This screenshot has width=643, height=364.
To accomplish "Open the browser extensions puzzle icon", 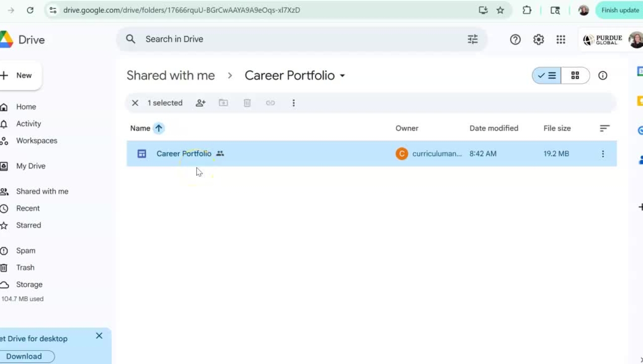I will (x=527, y=10).
